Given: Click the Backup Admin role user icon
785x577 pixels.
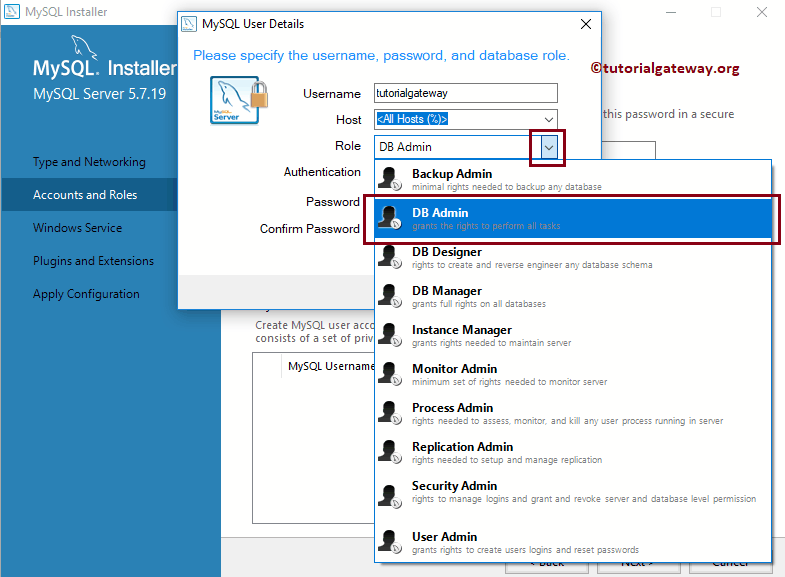Looking at the screenshot, I should coord(390,179).
